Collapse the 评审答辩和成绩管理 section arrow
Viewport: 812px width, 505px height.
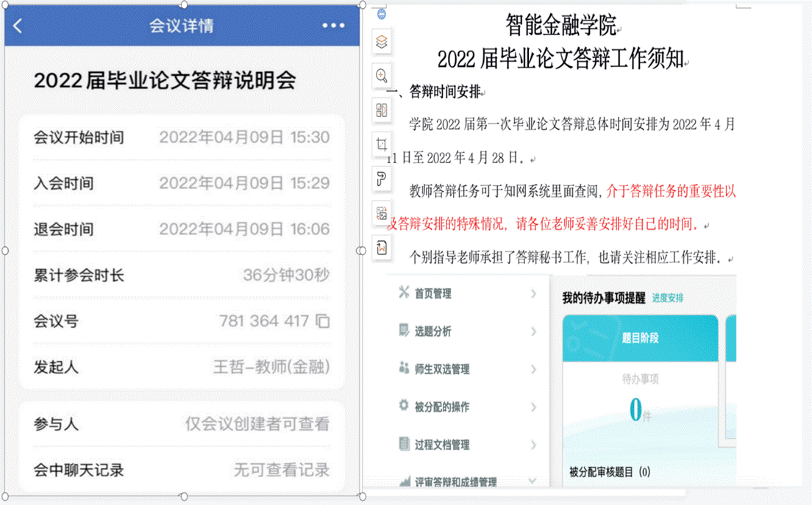pyautogui.click(x=533, y=481)
